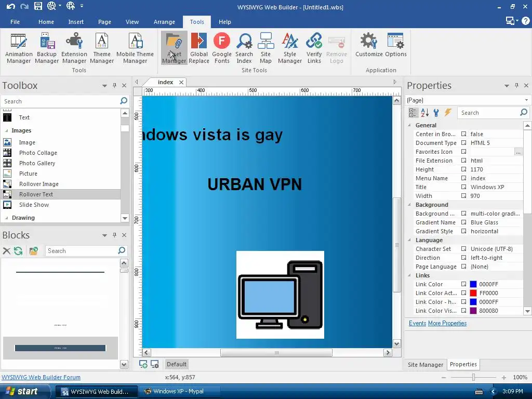Collapse the Images category in Toolbox
Screen dimensions: 532x399
point(6,130)
